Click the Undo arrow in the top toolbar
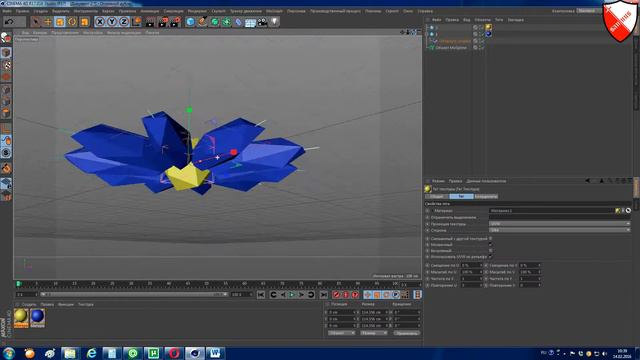The width and height of the screenshot is (640, 360). click(x=9, y=22)
